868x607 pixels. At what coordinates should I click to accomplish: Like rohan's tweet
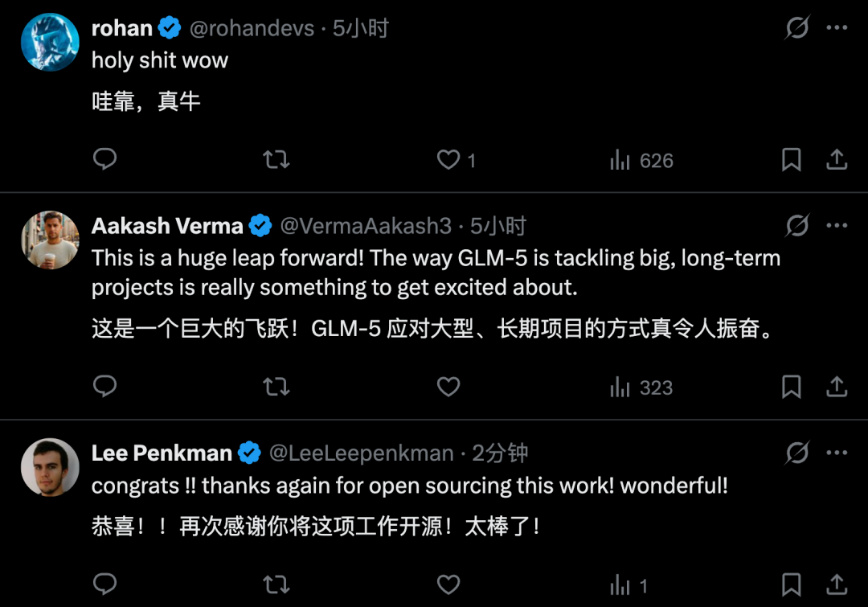point(448,160)
